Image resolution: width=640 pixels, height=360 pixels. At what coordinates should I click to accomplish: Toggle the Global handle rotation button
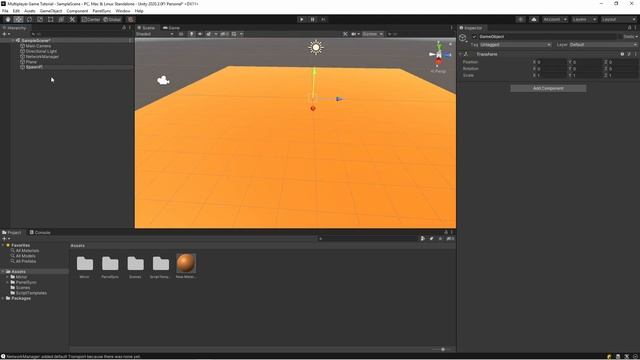tap(112, 19)
